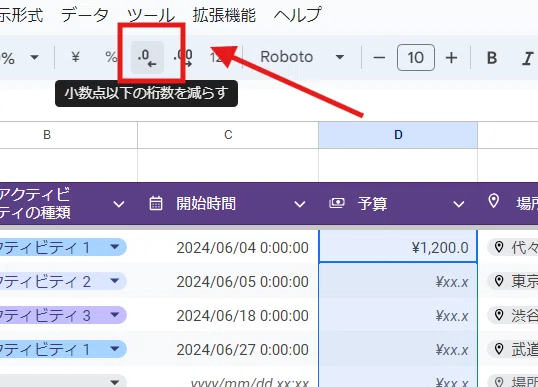Open the データ menu
This screenshot has width=538, height=387.
tap(84, 15)
